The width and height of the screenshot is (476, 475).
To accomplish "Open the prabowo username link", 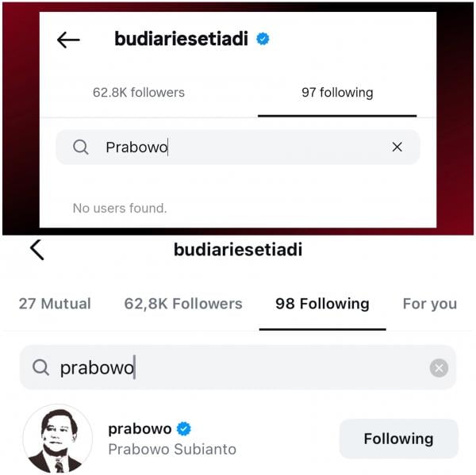I will [140, 429].
